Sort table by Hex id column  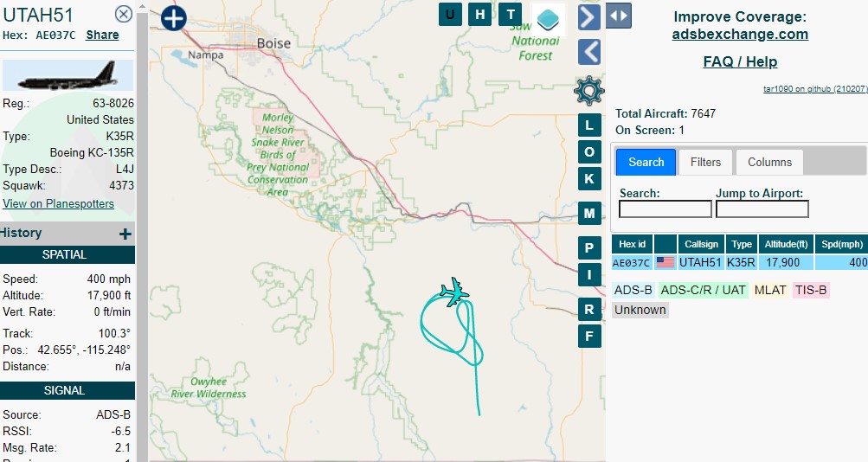[x=632, y=244]
